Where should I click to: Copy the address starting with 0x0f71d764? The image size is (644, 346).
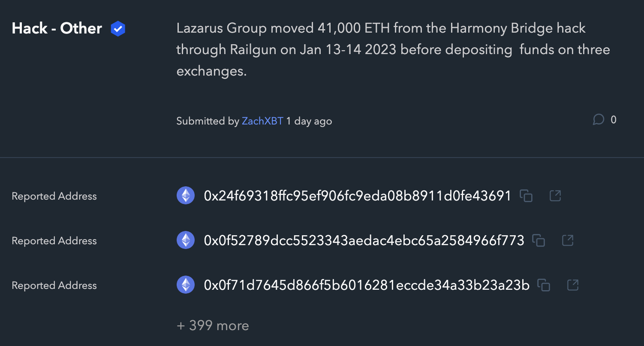(544, 285)
